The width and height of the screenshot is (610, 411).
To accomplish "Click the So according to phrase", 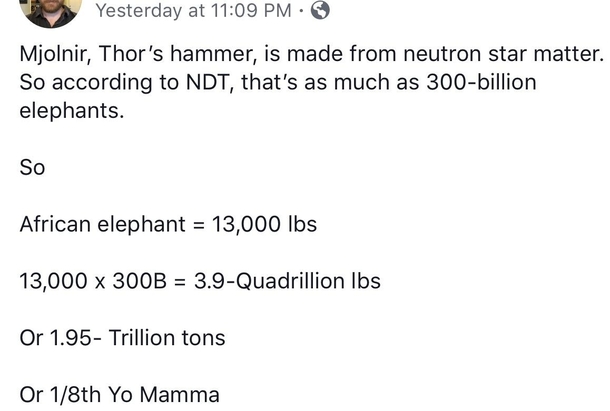I will tap(99, 83).
